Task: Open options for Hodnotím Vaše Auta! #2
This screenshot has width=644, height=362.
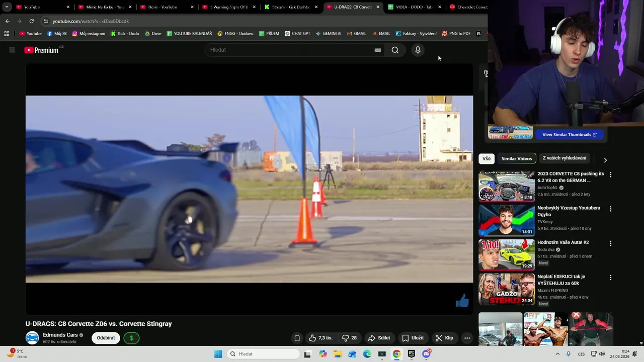Action: pos(611,243)
